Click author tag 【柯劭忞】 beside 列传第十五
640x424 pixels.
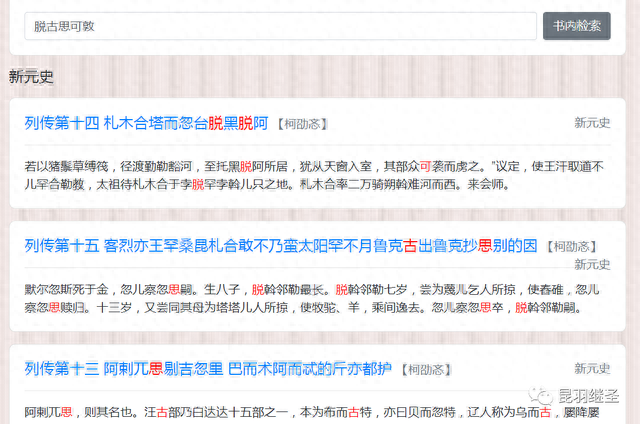click(571, 246)
